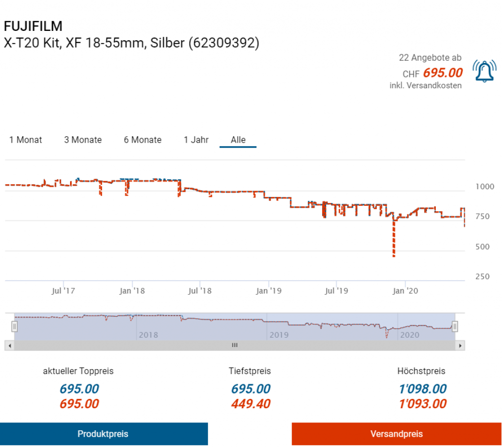This screenshot has width=502, height=448.
Task: Click the CHF 695.00 offer price
Action: (432, 73)
